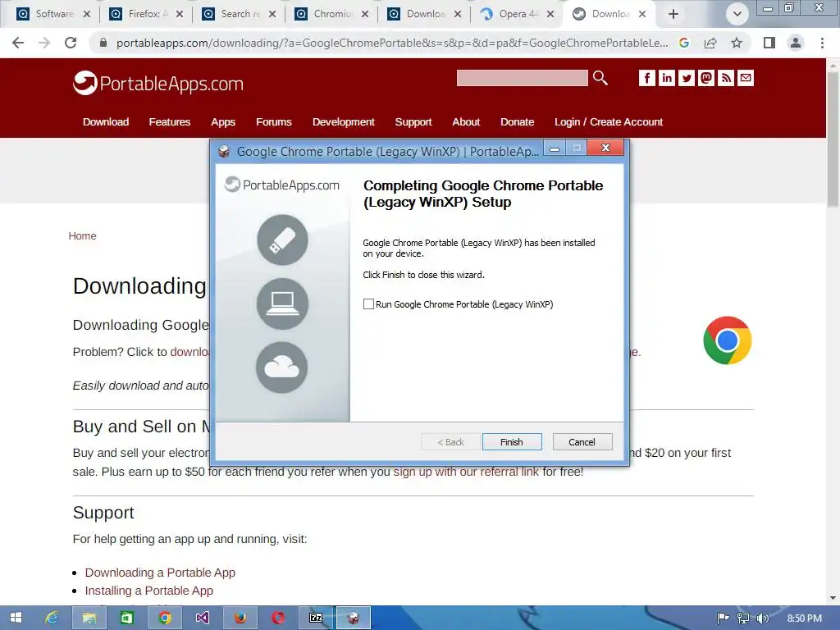Close the Software tab
Image resolution: width=840 pixels, height=630 pixels.
pos(87,15)
